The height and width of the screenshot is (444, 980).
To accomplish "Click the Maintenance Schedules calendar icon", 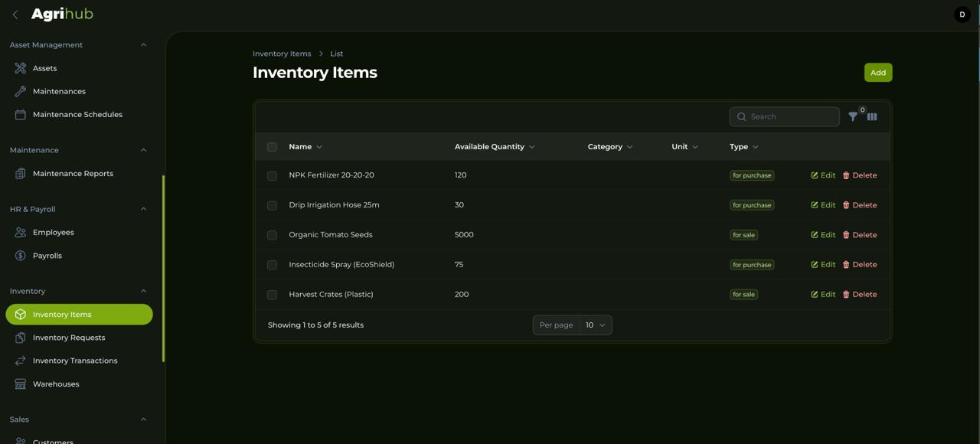I will pyautogui.click(x=20, y=114).
